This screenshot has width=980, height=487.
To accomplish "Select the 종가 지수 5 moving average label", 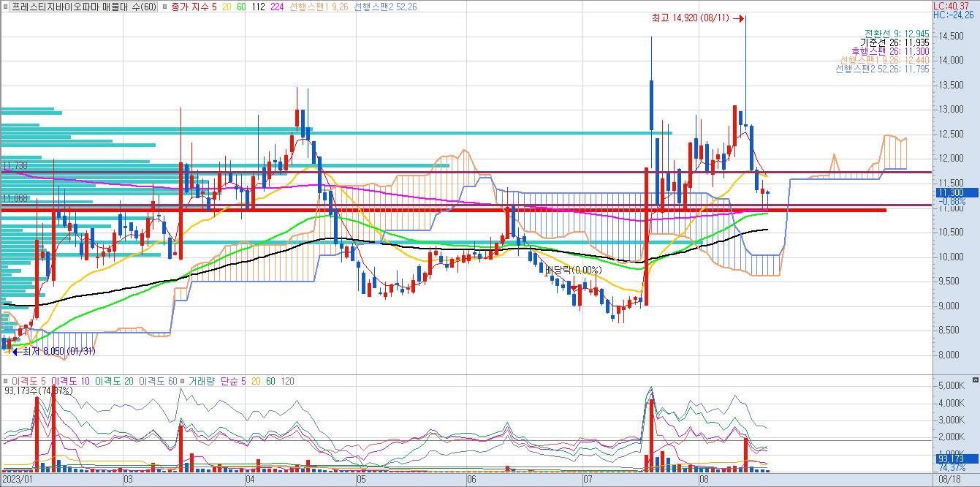I will [x=194, y=7].
